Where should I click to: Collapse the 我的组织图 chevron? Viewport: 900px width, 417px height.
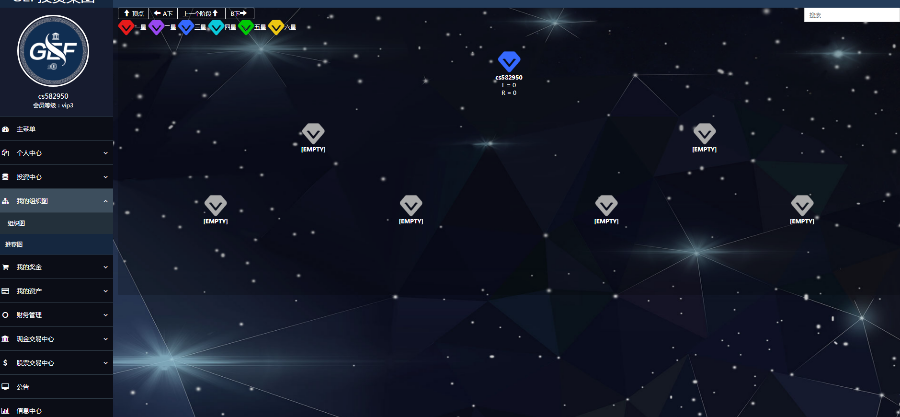click(x=106, y=201)
